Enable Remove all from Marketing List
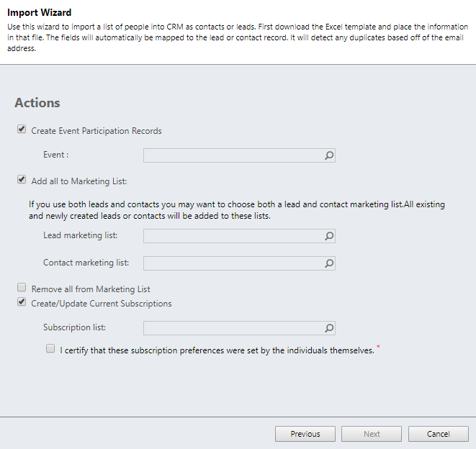 click(x=22, y=287)
